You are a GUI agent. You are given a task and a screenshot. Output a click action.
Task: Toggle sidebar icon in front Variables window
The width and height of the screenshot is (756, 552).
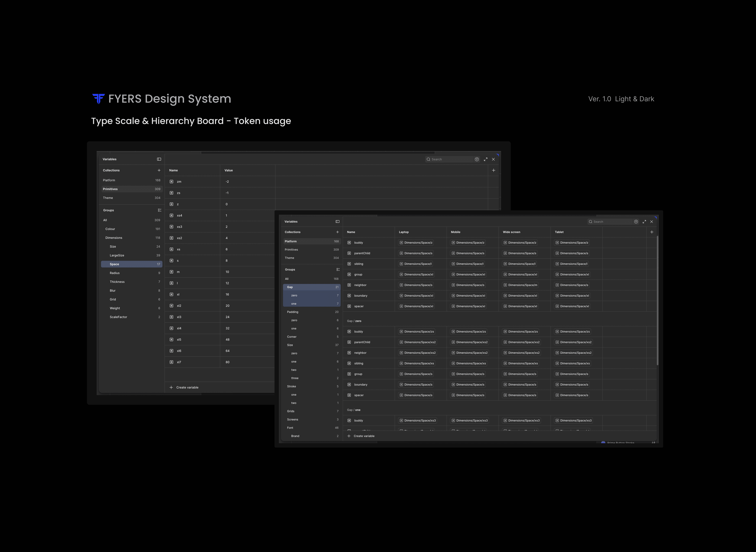coord(337,222)
